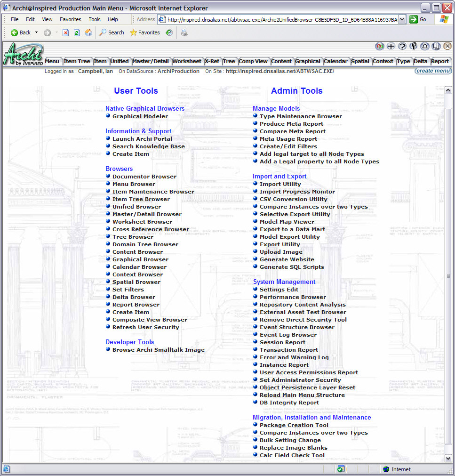455x476 pixels.
Task: Stop page loading with the red X icon
Action: 65,32
